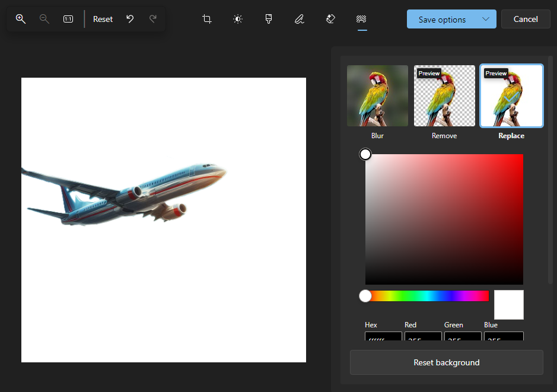
Task: Click the Blue value input field
Action: tap(504, 336)
